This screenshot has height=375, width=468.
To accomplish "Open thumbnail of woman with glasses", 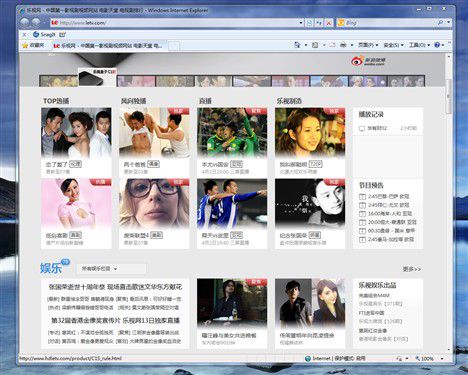I will [x=154, y=203].
